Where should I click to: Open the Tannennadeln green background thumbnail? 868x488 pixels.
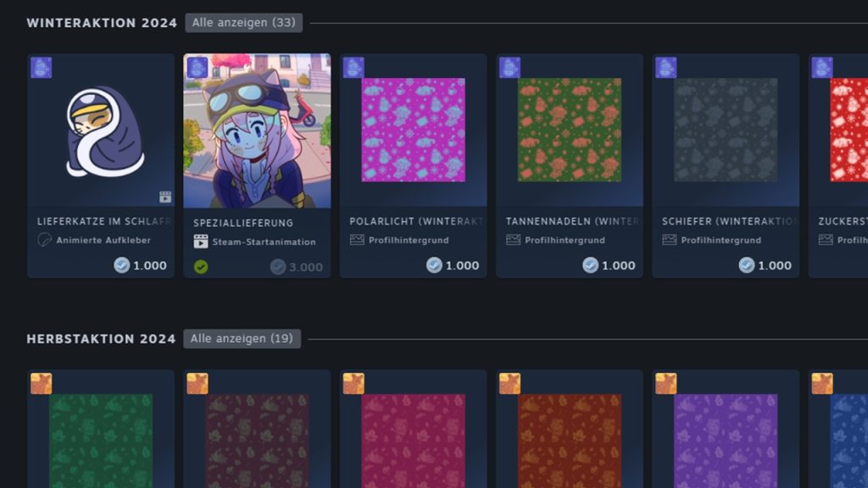click(569, 130)
